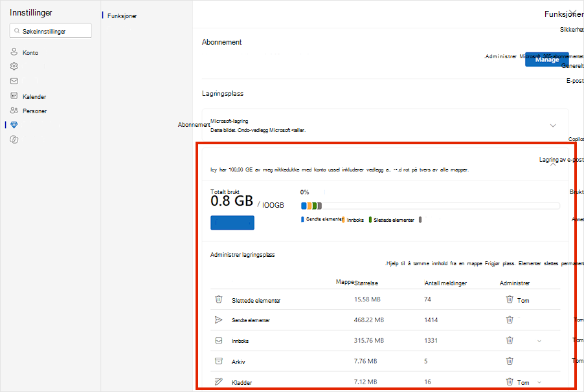Click Tøm trash icon for Innboks
584x392 pixels.
click(510, 340)
